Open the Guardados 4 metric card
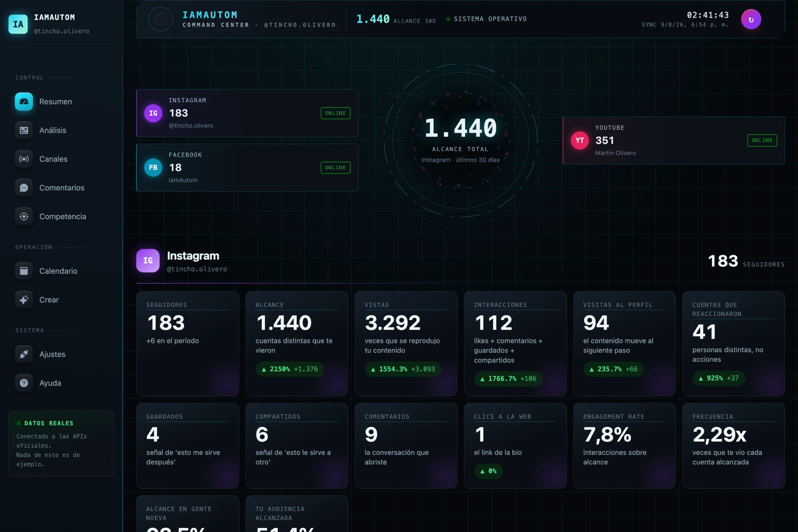 point(188,446)
